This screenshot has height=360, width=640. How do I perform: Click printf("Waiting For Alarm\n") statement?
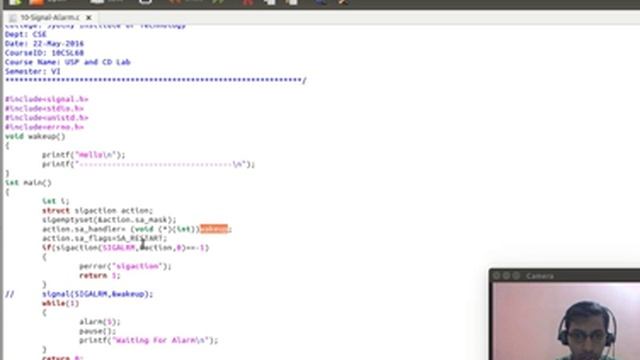point(149,340)
